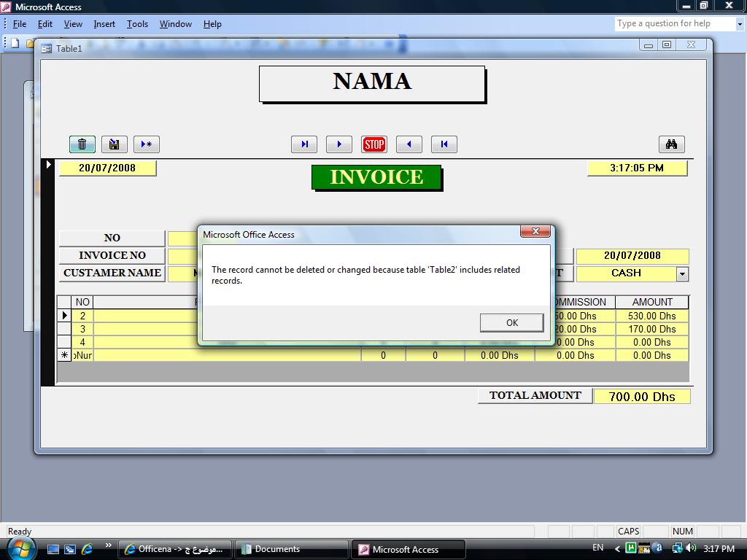Switch to the Officena taskbar button
The height and width of the screenshot is (560, 747).
point(175,550)
